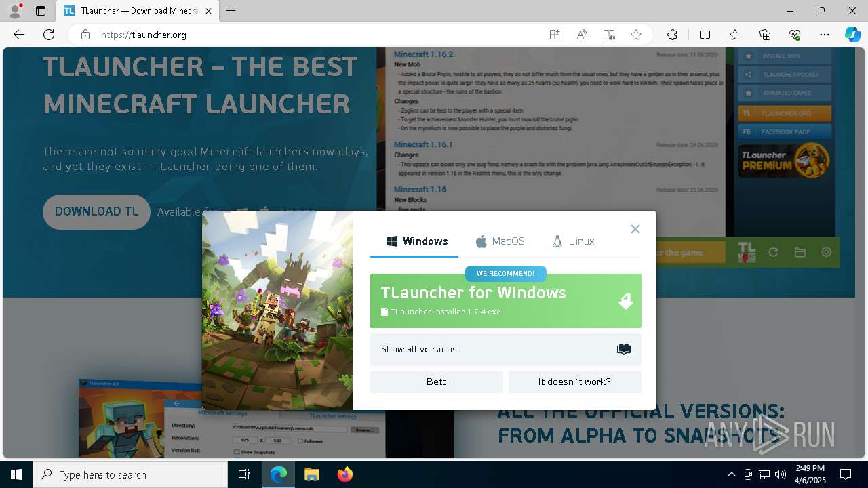
Task: Click It doesn't work? button
Action: pos(575,382)
